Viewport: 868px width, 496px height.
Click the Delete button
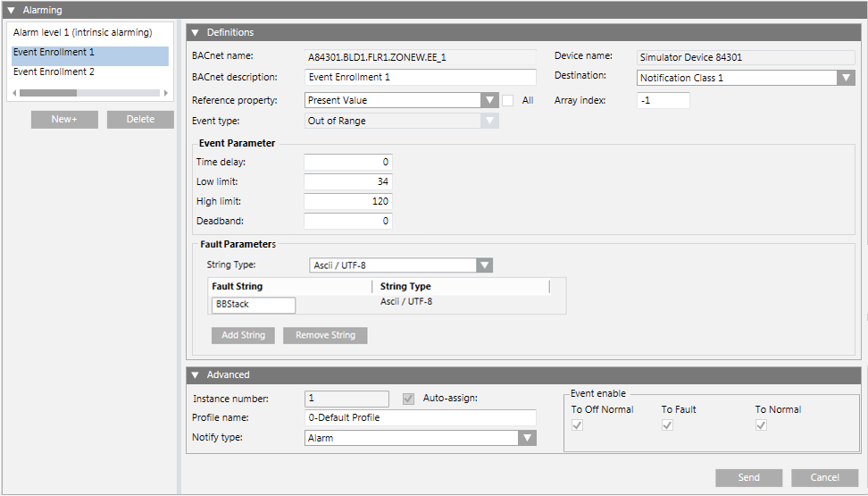tap(140, 120)
